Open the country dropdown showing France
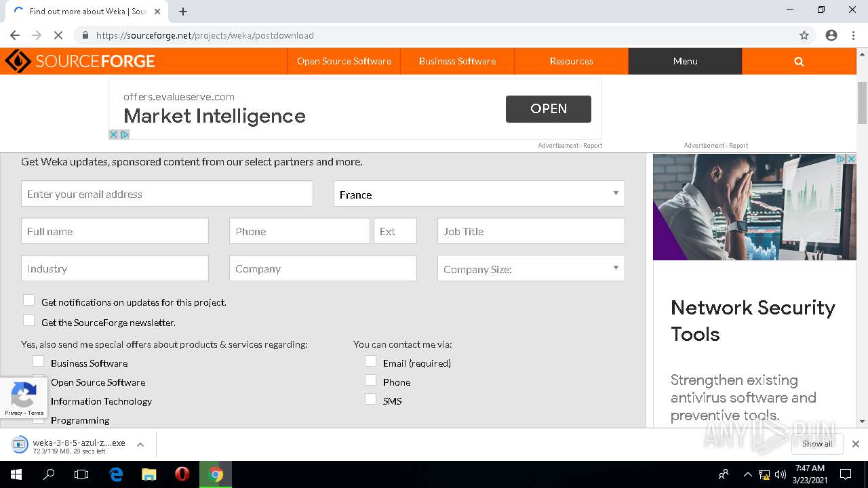This screenshot has width=868, height=488. click(479, 194)
